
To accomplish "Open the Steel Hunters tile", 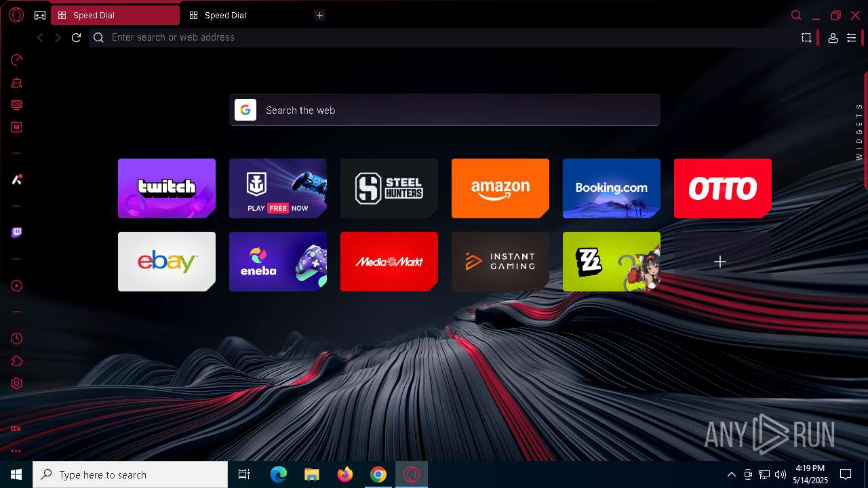I will point(389,188).
